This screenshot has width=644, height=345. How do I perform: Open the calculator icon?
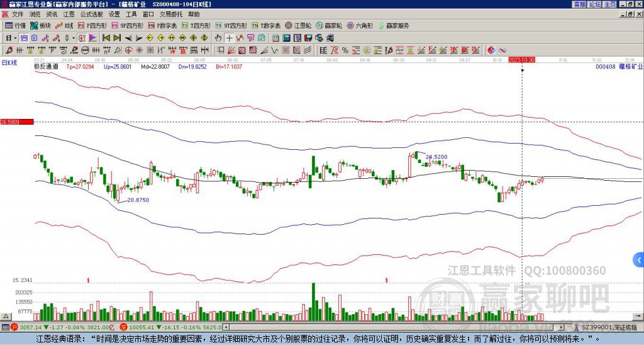coord(287,38)
